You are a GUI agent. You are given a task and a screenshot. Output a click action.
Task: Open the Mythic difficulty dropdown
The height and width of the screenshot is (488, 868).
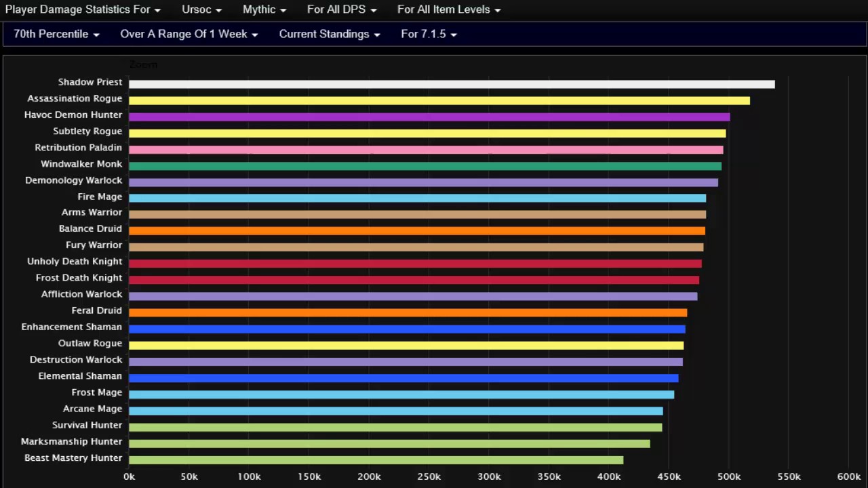coord(264,9)
